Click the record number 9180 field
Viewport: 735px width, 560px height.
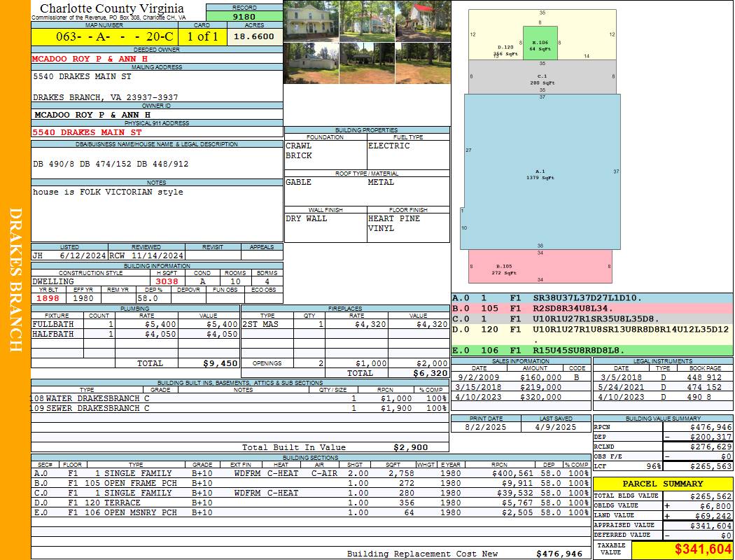[244, 17]
